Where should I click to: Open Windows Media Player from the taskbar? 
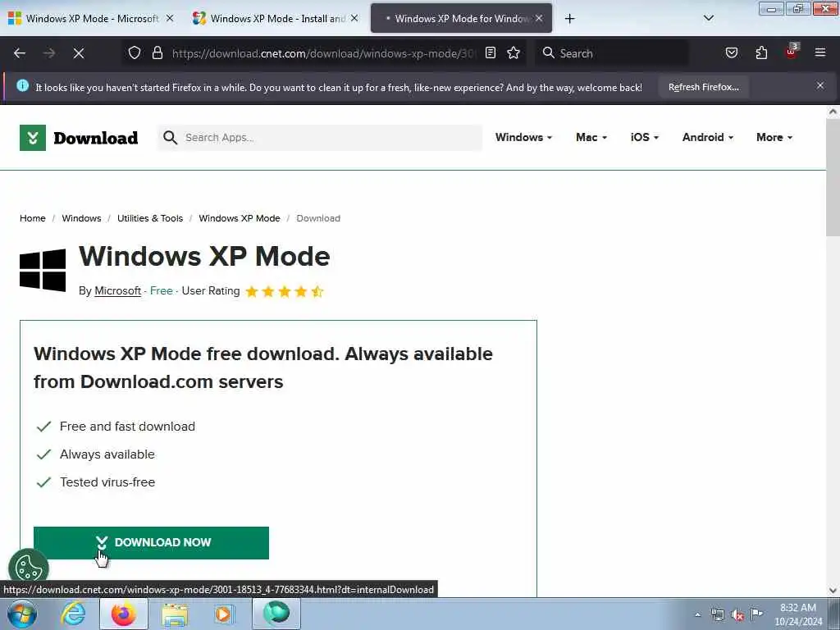[225, 614]
